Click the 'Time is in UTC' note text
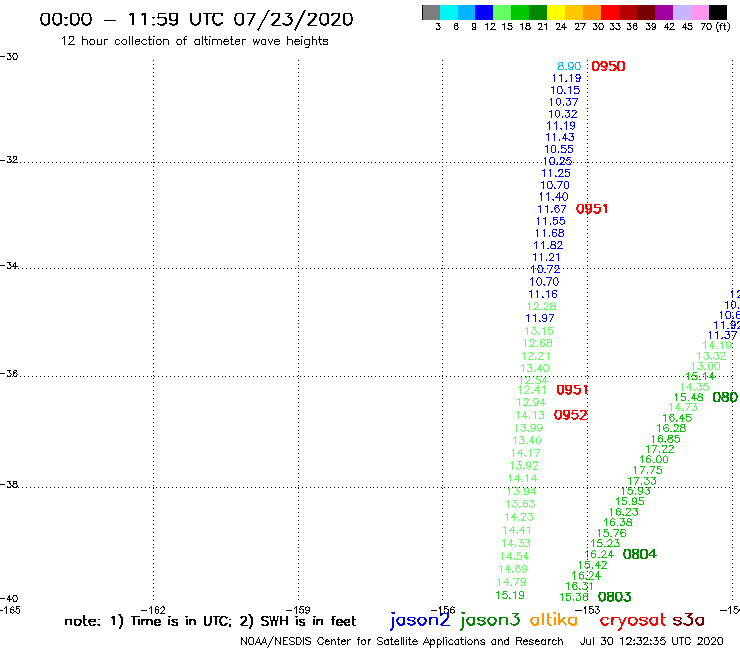The width and height of the screenshot is (740, 650). click(x=180, y=621)
